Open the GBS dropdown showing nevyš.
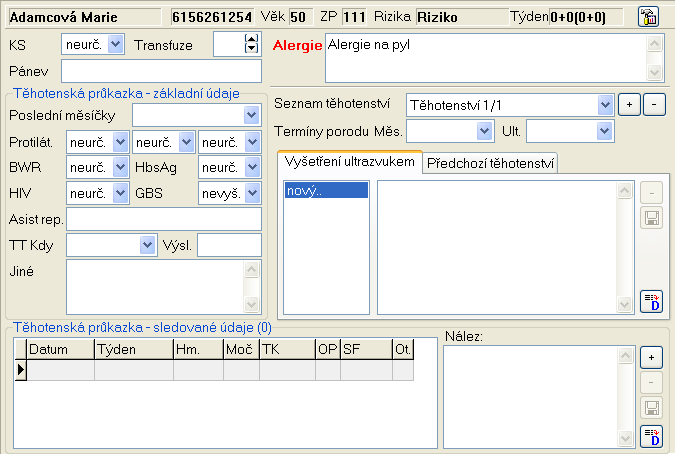This screenshot has width=675, height=454. [252, 193]
